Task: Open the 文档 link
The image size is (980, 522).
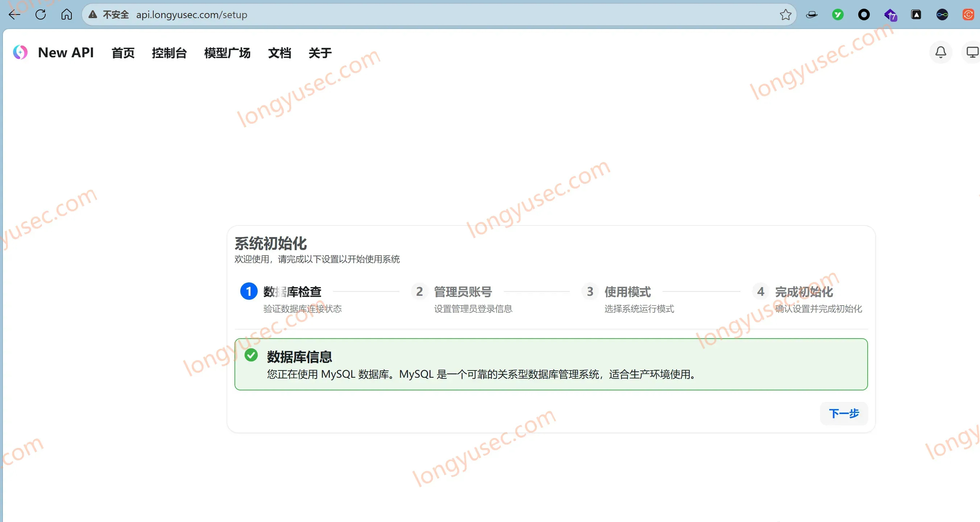Action: [x=280, y=53]
